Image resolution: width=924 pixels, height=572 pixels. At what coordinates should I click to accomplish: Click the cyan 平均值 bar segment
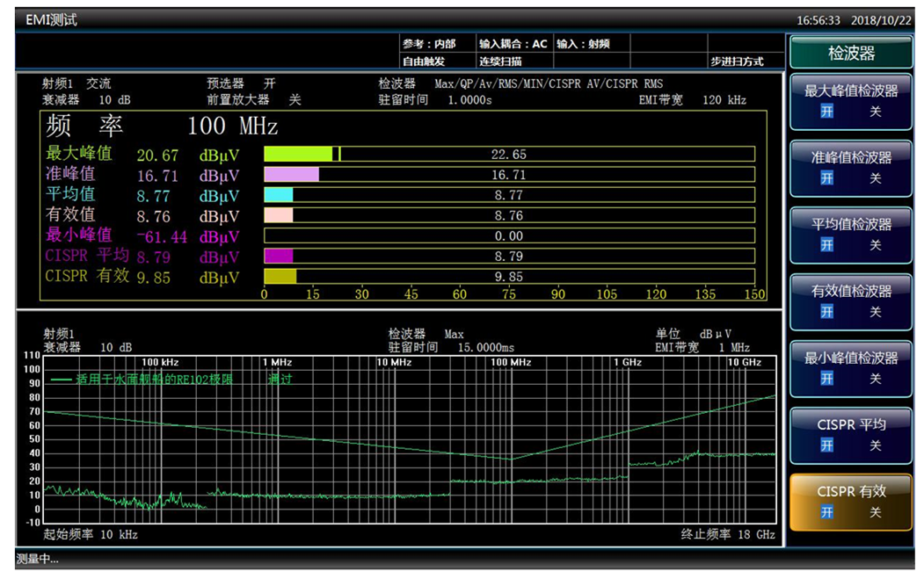[279, 195]
